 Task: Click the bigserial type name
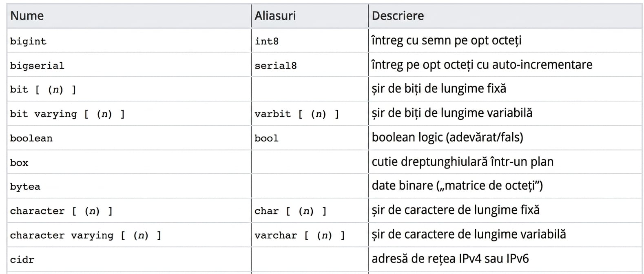[37, 66]
